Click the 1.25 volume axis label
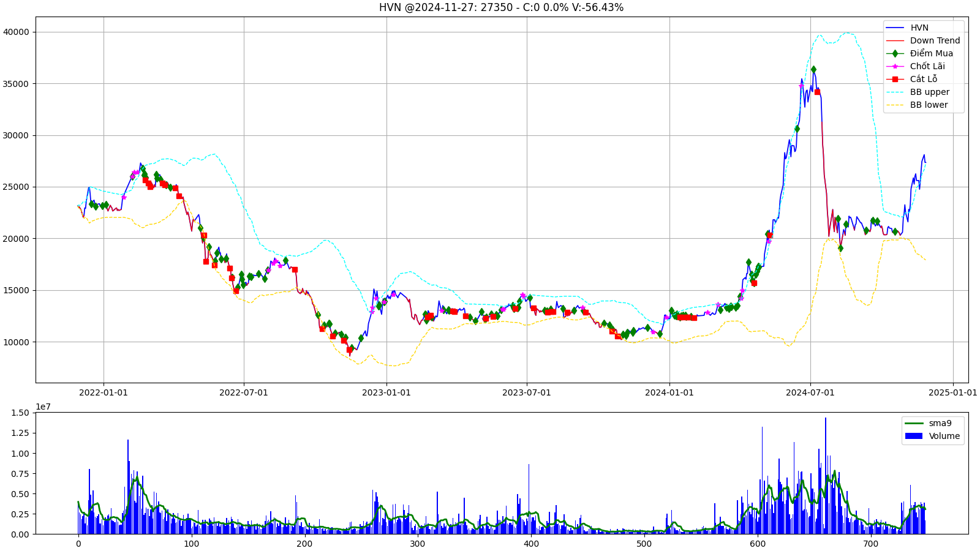This screenshot has height=551, width=980. click(x=20, y=433)
